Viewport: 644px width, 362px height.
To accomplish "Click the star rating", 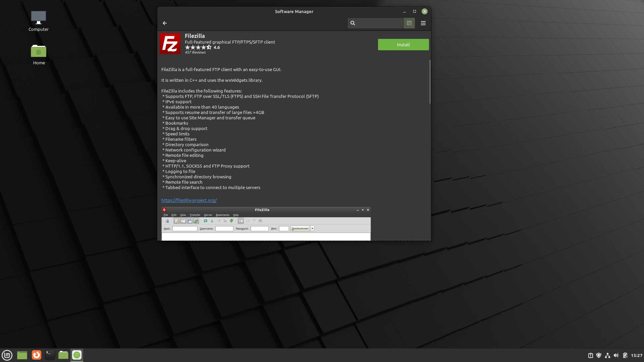I will click(198, 47).
